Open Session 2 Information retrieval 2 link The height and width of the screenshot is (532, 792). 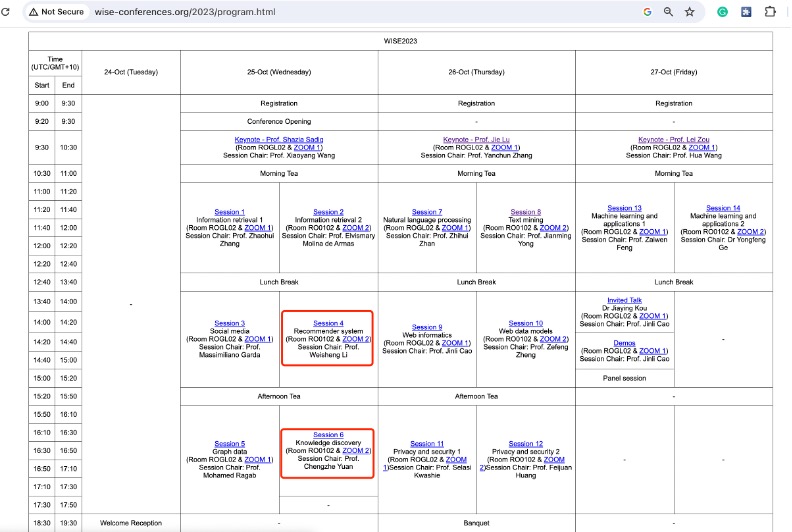coord(328,212)
